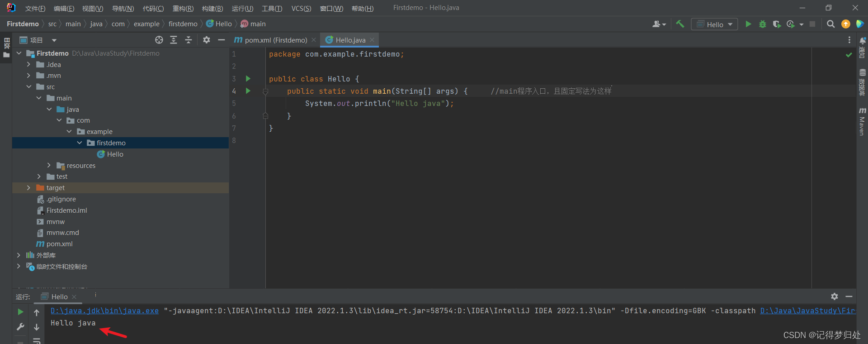Click on the println code line
This screenshot has height=344, width=868.
click(379, 104)
